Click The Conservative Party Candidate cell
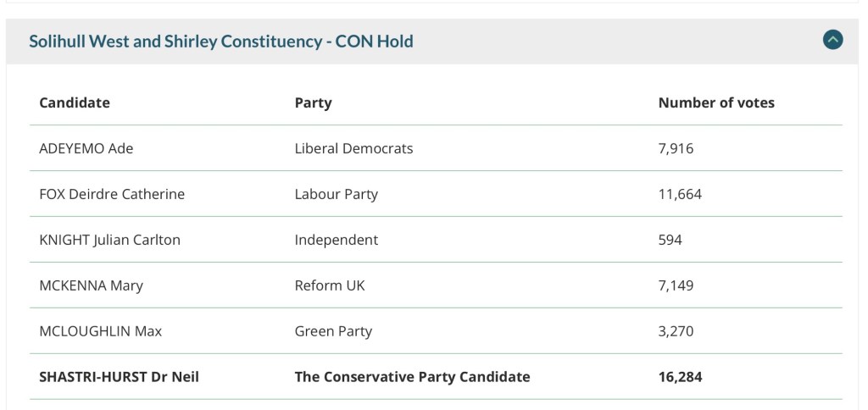868x410 pixels. click(412, 377)
